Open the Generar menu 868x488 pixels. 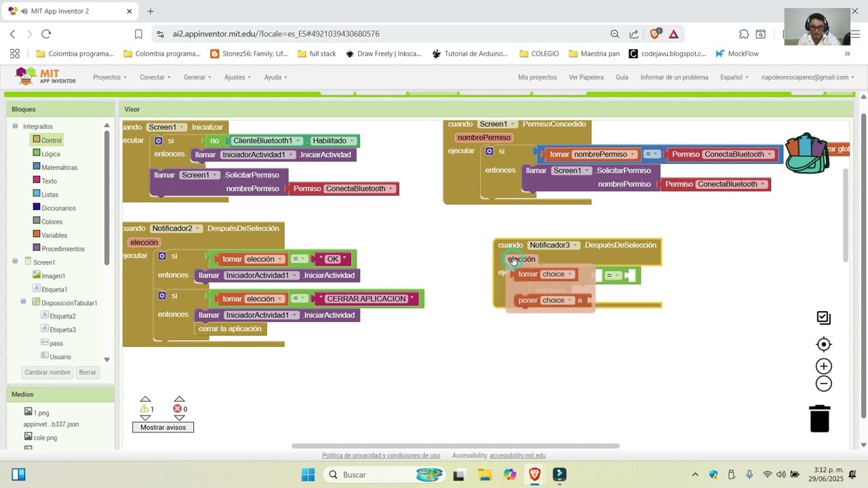[197, 77]
